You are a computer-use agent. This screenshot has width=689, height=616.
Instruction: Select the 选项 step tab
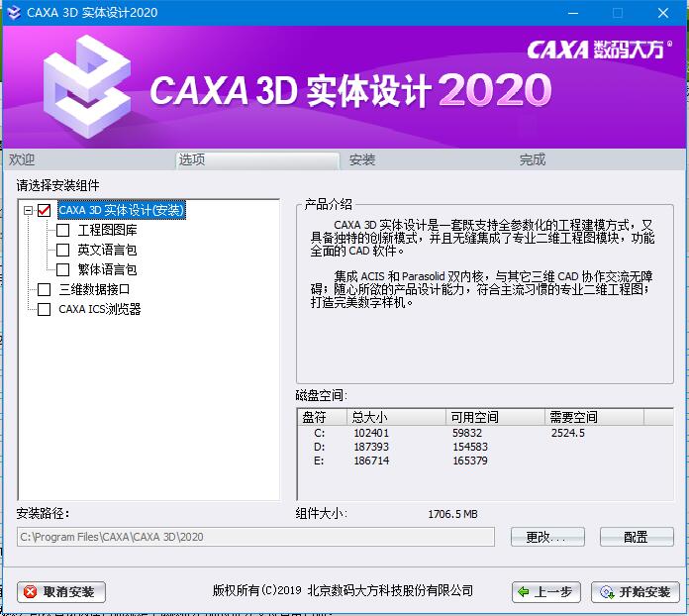[257, 160]
